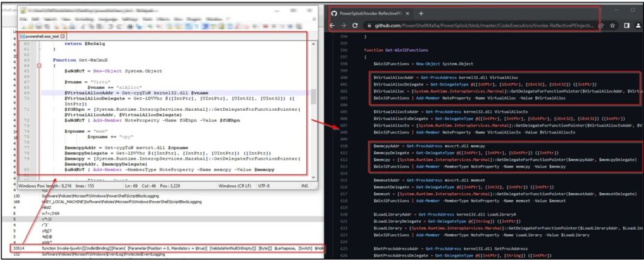
Task: Open the browser profile avatar
Action: coord(639,26)
